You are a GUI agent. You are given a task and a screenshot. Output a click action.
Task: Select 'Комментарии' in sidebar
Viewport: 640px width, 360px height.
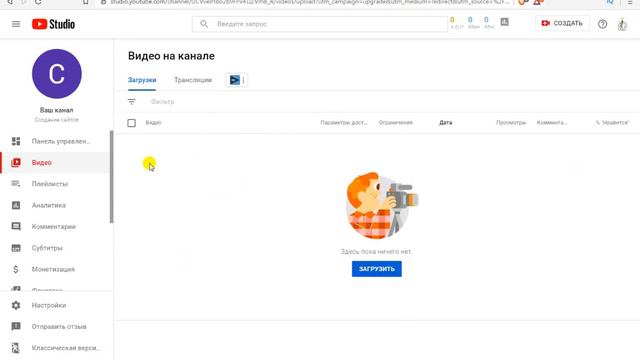(53, 227)
